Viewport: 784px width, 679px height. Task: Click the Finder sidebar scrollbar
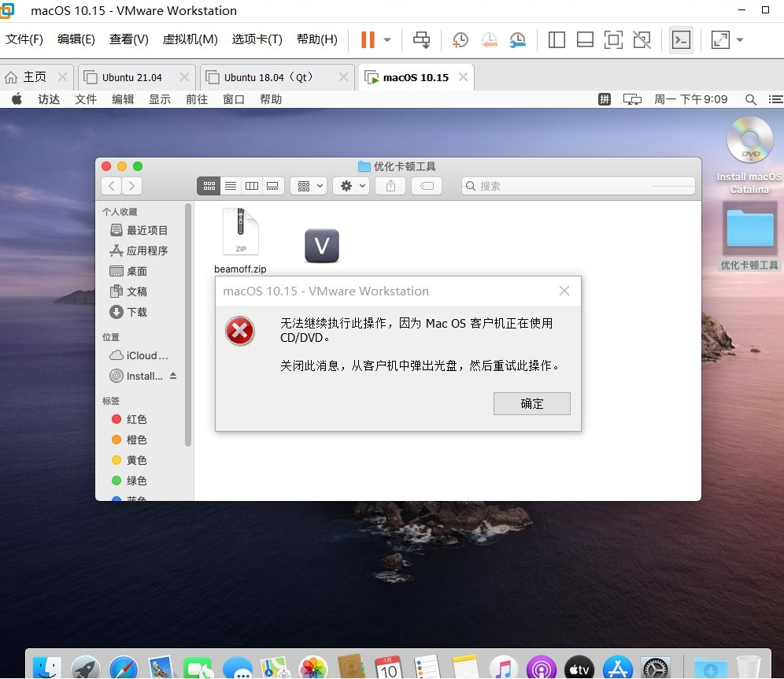pyautogui.click(x=188, y=325)
